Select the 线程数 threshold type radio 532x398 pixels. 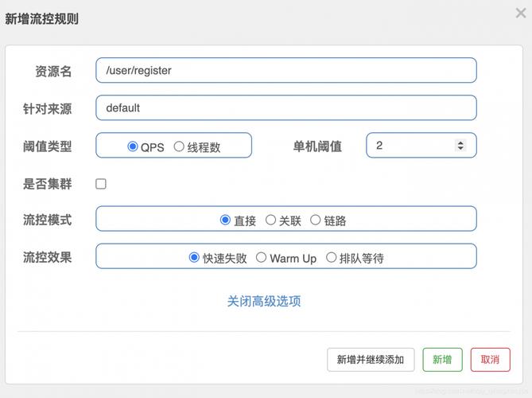179,146
